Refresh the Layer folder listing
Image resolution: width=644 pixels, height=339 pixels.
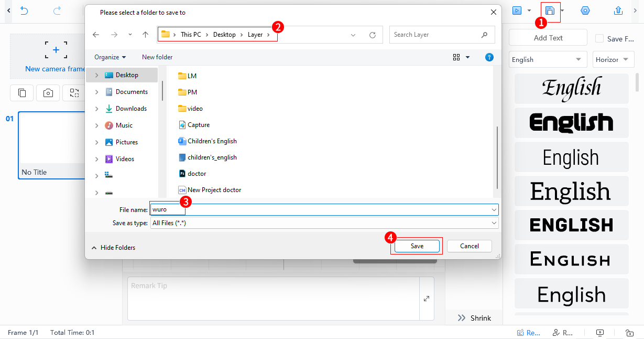pyautogui.click(x=373, y=35)
